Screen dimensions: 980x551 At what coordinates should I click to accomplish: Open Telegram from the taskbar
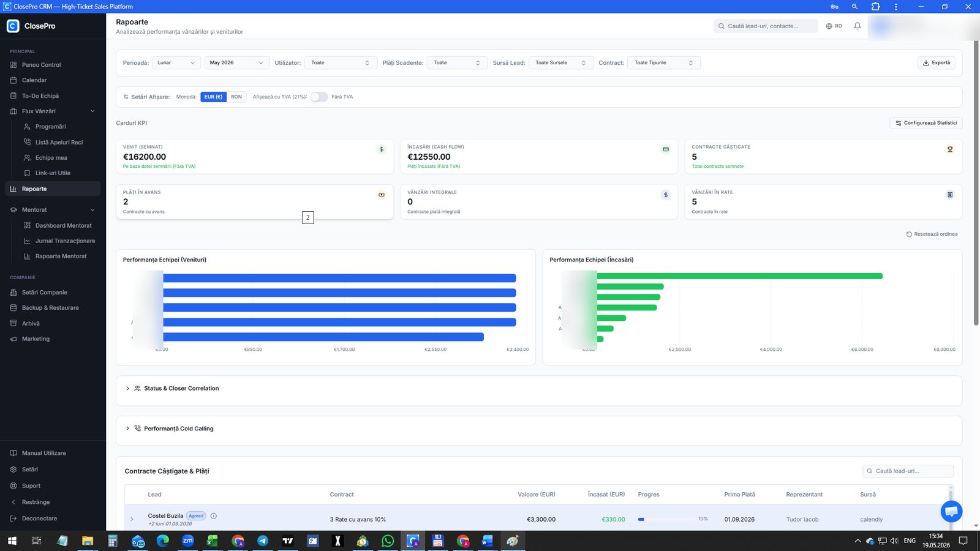[x=263, y=541]
